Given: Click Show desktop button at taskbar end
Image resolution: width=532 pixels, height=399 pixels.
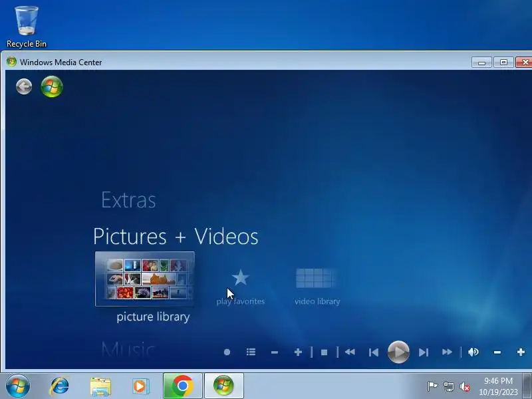Looking at the screenshot, I should (x=527, y=386).
